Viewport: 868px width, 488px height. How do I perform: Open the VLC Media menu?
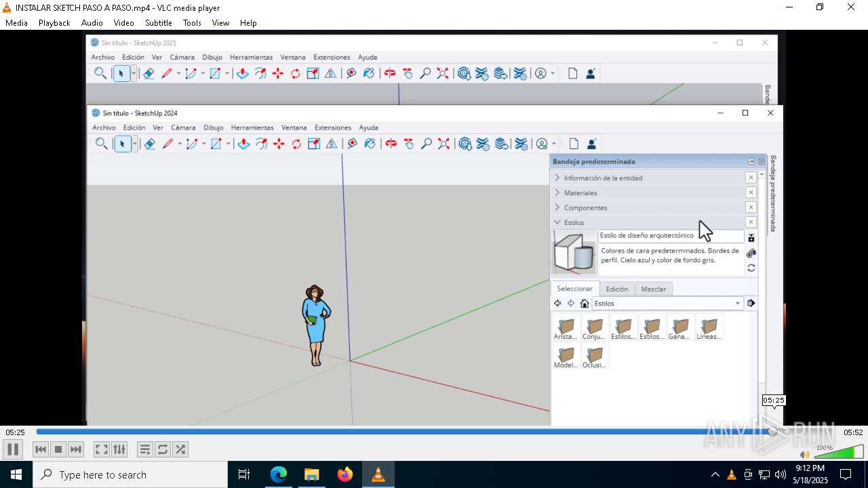(x=16, y=22)
